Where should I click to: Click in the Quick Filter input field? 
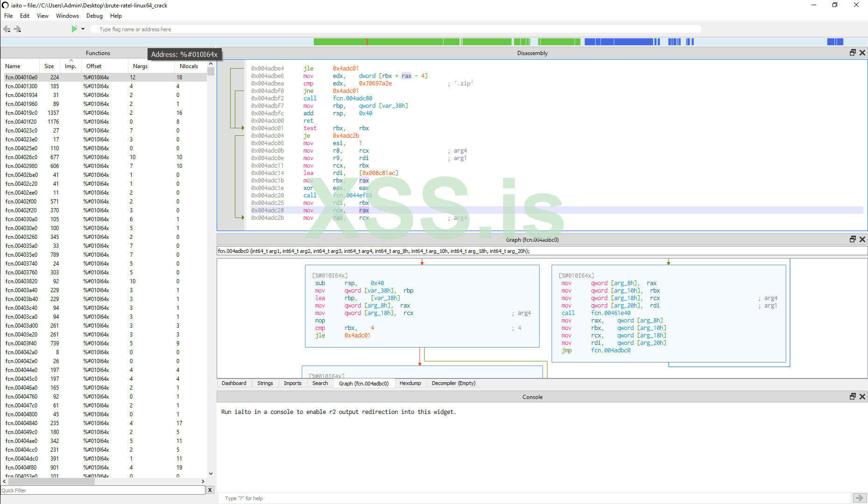coord(103,490)
